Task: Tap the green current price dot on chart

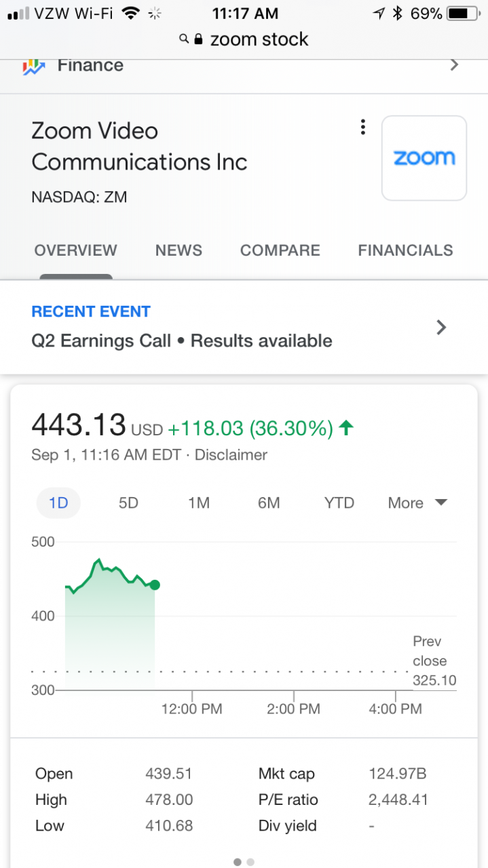Action: 155,585
